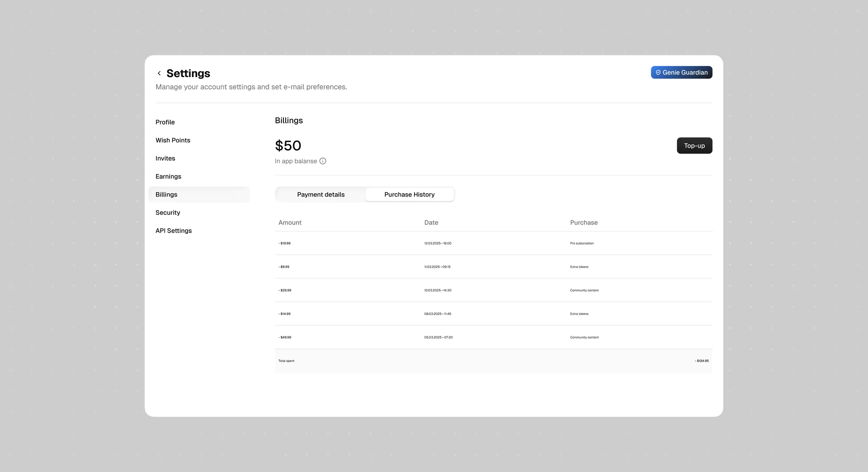868x472 pixels.
Task: Click the Purchase column header
Action: tap(584, 222)
